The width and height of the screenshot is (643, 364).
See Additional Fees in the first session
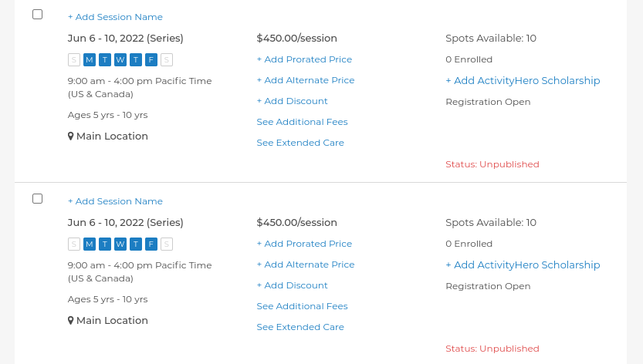click(303, 122)
